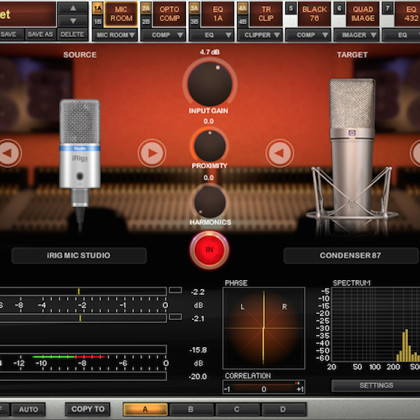Click the -2.2 peak level readout

pyautogui.click(x=198, y=292)
